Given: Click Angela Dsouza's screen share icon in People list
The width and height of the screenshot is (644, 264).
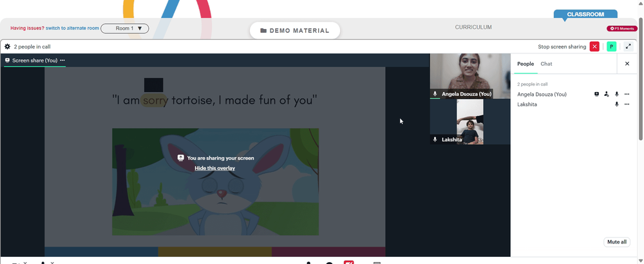Looking at the screenshot, I should coord(597,94).
